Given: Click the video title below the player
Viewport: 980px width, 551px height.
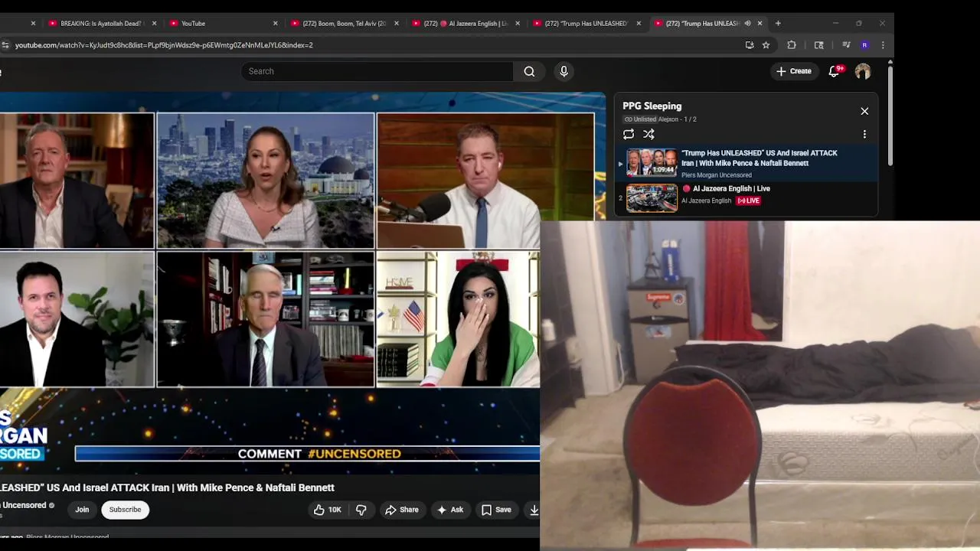Looking at the screenshot, I should click(x=167, y=487).
